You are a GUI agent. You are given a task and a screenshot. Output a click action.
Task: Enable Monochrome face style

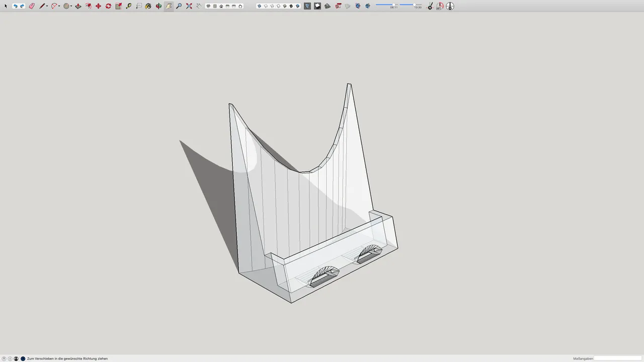298,6
